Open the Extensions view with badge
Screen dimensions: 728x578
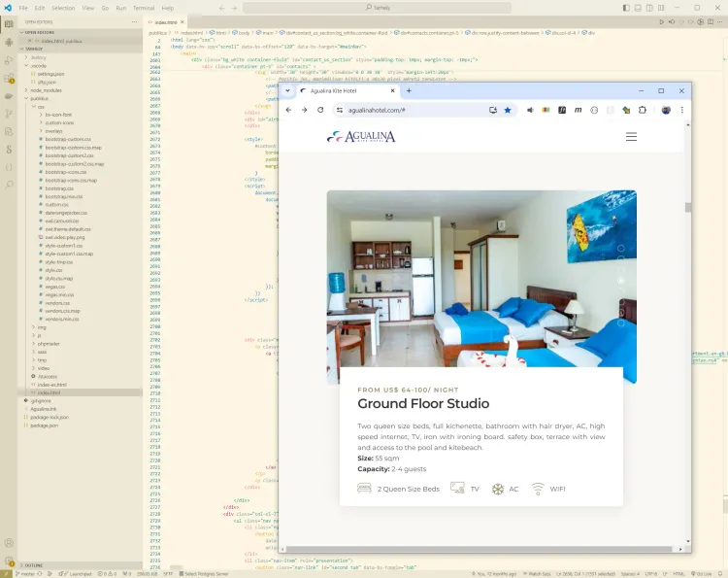click(9, 78)
